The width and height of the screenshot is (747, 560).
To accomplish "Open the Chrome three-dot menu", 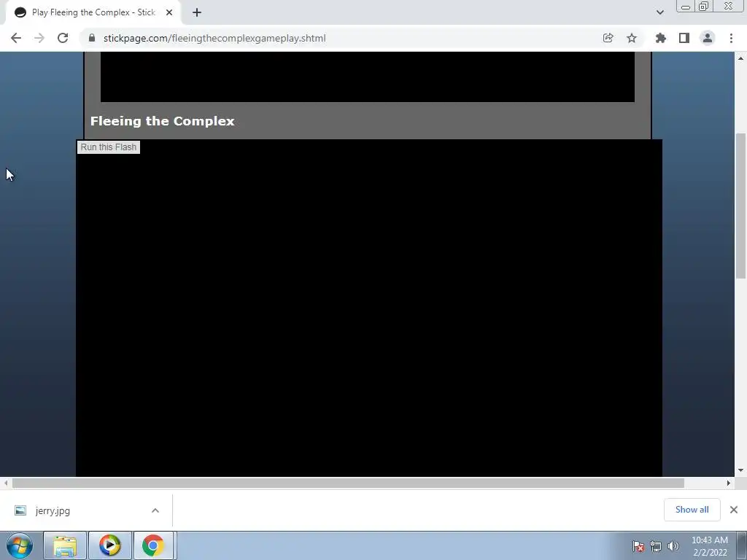I will pos(731,38).
